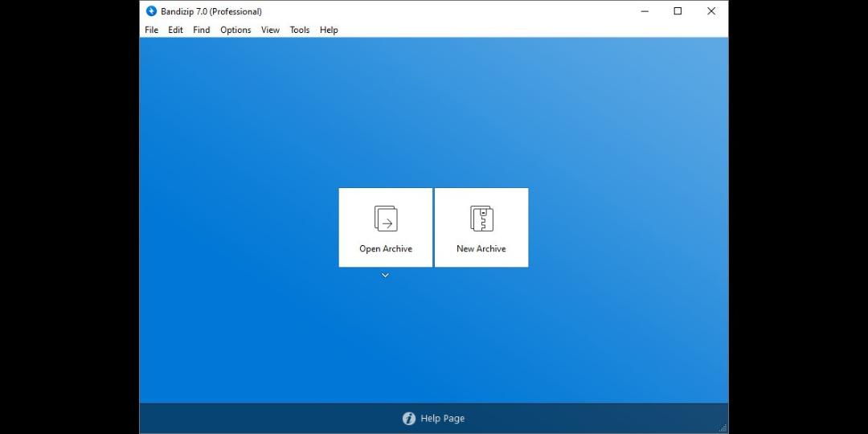Screen dimensions: 868x434
Task: Expand recent archives chevron below Open Archive
Action: pos(385,275)
